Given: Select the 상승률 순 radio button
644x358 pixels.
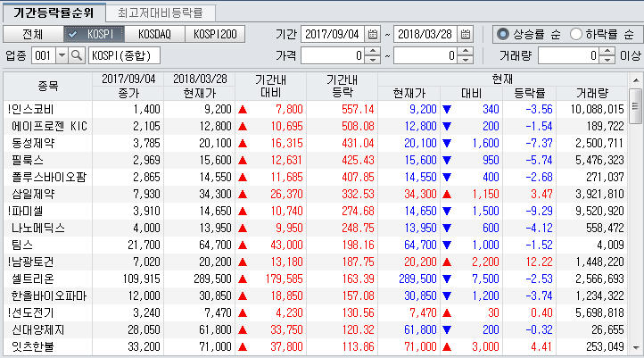Looking at the screenshot, I should pos(503,34).
